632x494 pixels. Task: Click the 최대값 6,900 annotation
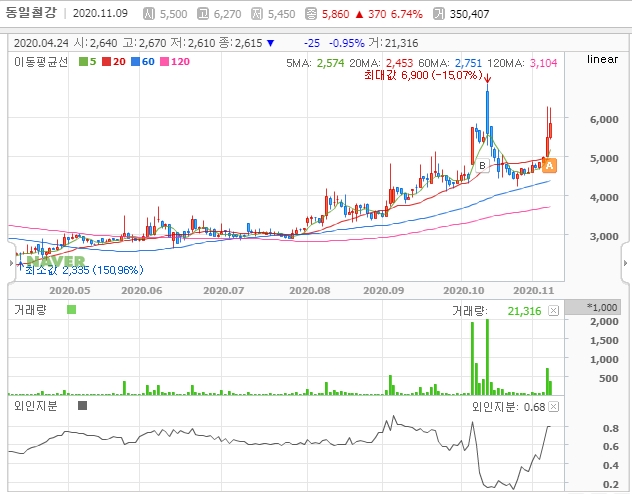(x=423, y=75)
